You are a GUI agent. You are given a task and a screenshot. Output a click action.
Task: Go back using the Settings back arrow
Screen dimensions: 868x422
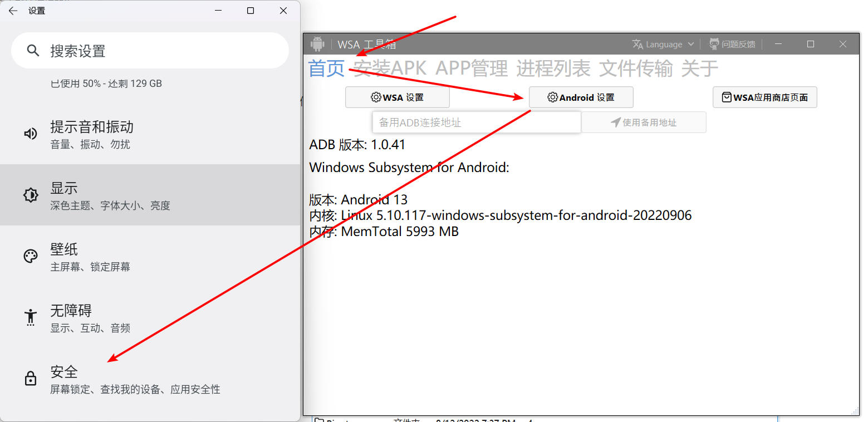[x=13, y=11]
